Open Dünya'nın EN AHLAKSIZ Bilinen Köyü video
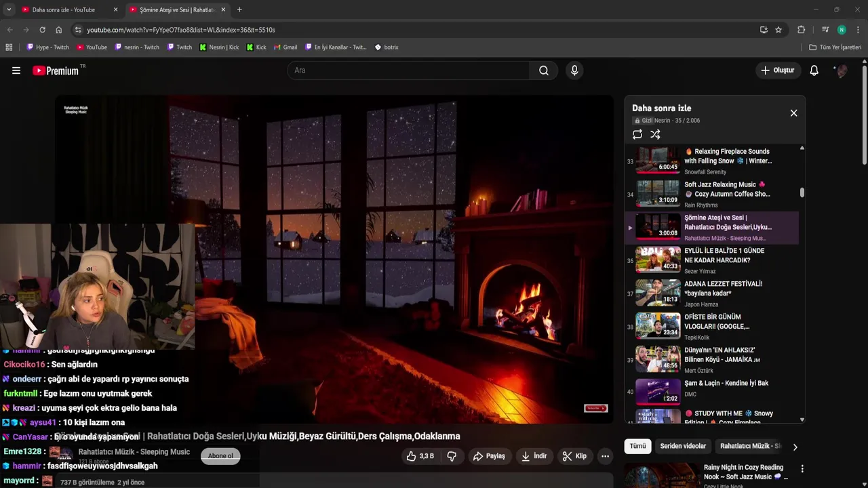Image resolution: width=868 pixels, height=488 pixels. tap(712, 360)
